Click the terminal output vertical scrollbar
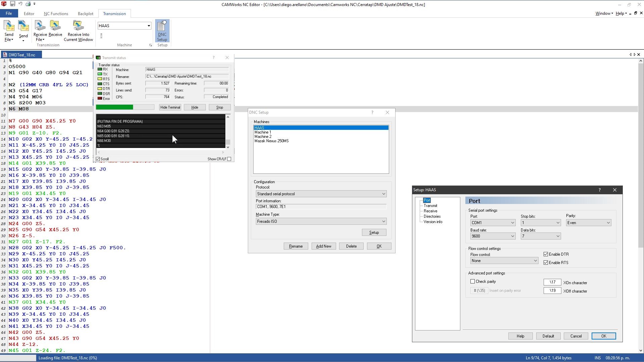Screen dimensions: 644x362 pos(228,132)
